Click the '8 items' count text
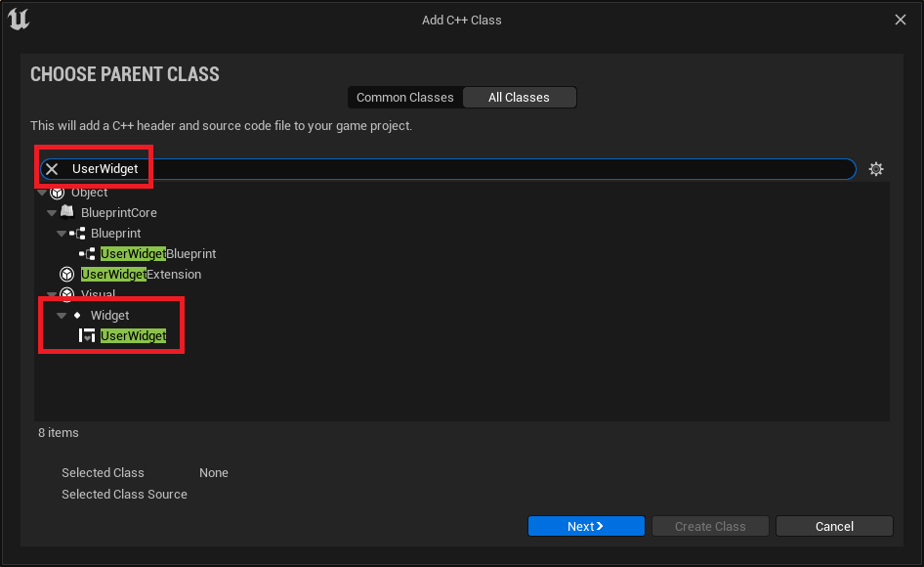924x567 pixels. [59, 432]
